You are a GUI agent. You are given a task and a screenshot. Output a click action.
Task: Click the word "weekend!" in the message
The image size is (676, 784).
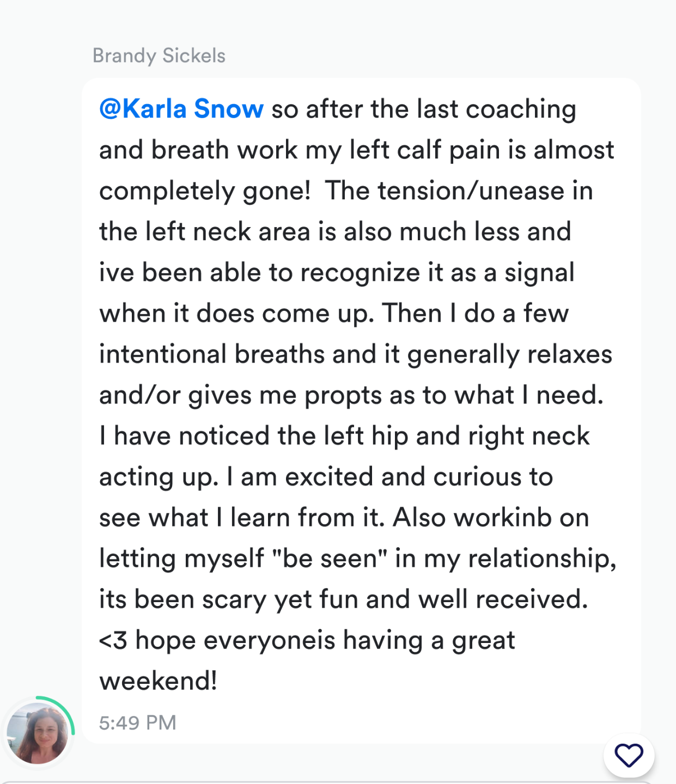pyautogui.click(x=158, y=681)
